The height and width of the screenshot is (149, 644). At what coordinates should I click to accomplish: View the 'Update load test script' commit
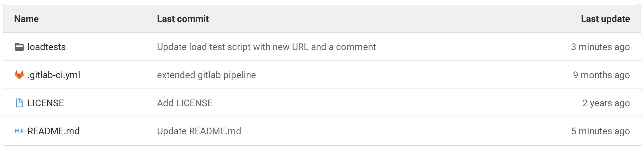point(266,47)
